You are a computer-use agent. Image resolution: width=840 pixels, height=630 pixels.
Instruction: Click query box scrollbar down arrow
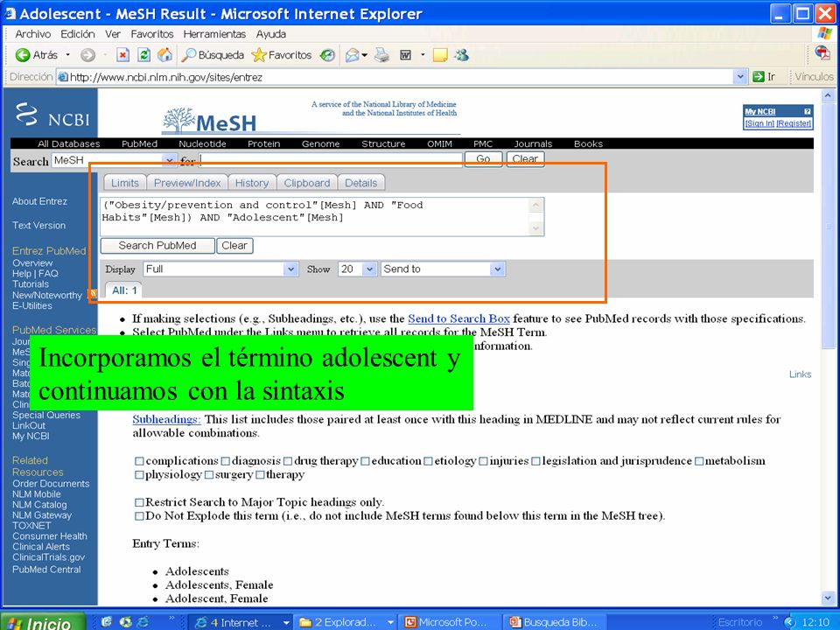click(x=535, y=228)
